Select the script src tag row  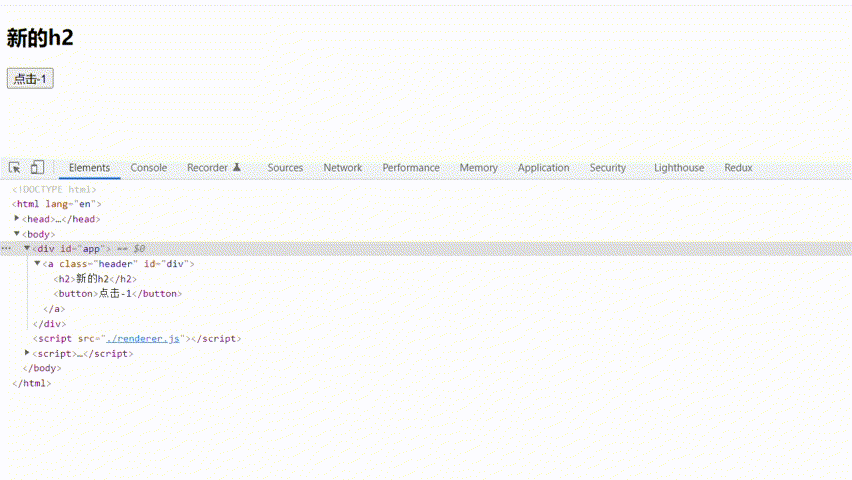(137, 338)
